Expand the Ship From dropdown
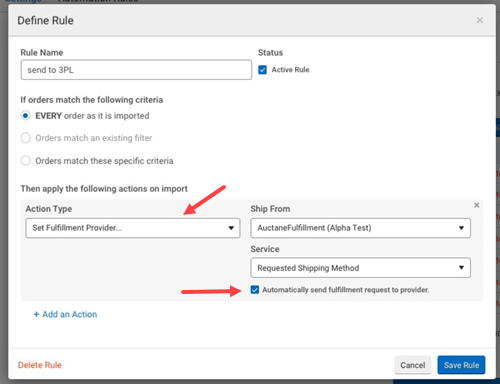This screenshot has width=500, height=384. pyautogui.click(x=360, y=228)
